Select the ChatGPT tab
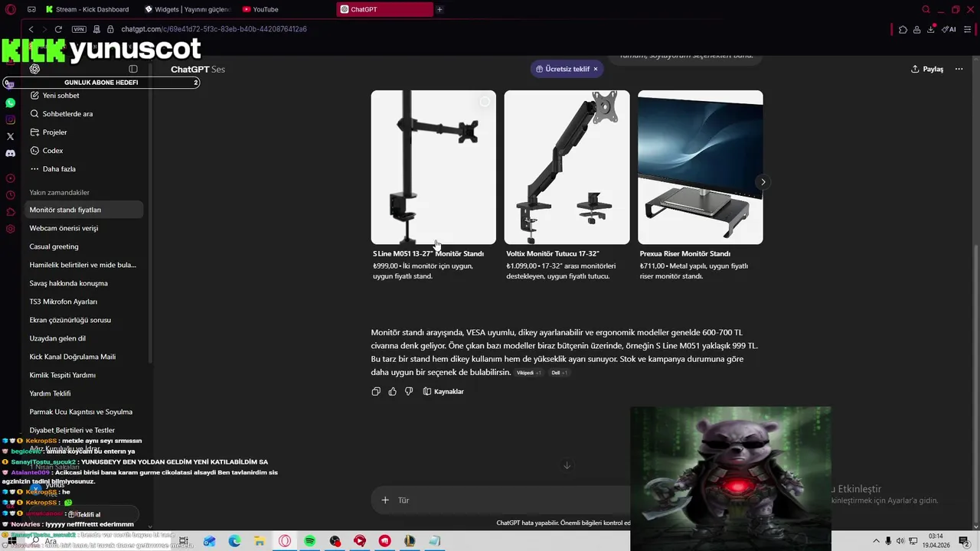The image size is (980, 551). pyautogui.click(x=385, y=9)
